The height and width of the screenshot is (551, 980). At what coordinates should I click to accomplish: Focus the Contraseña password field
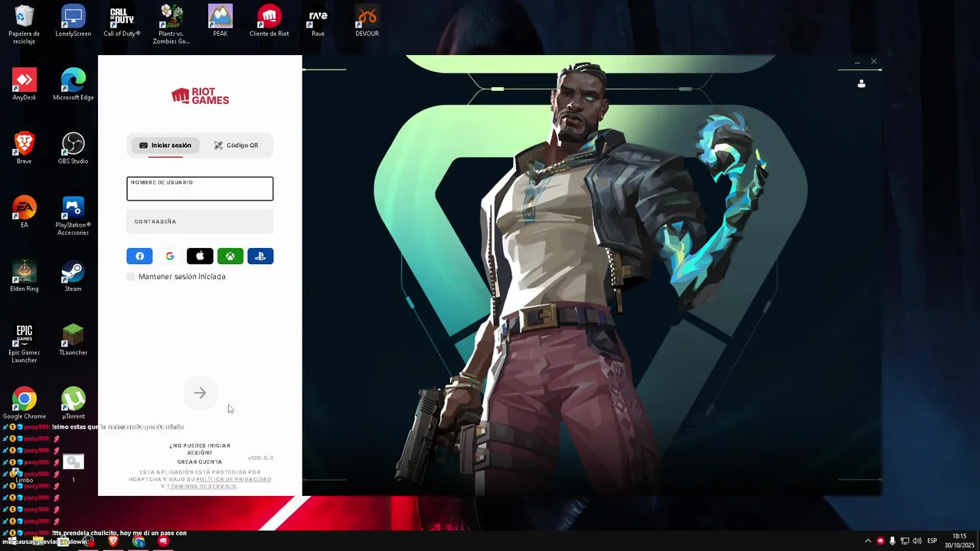coord(200,221)
